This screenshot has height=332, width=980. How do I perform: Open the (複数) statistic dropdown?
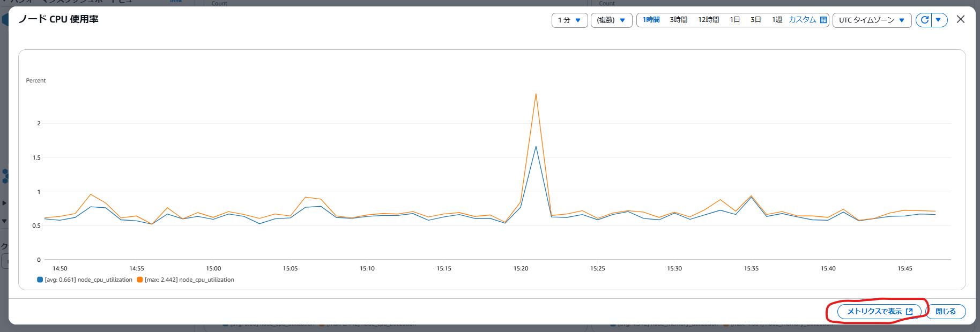(x=611, y=20)
